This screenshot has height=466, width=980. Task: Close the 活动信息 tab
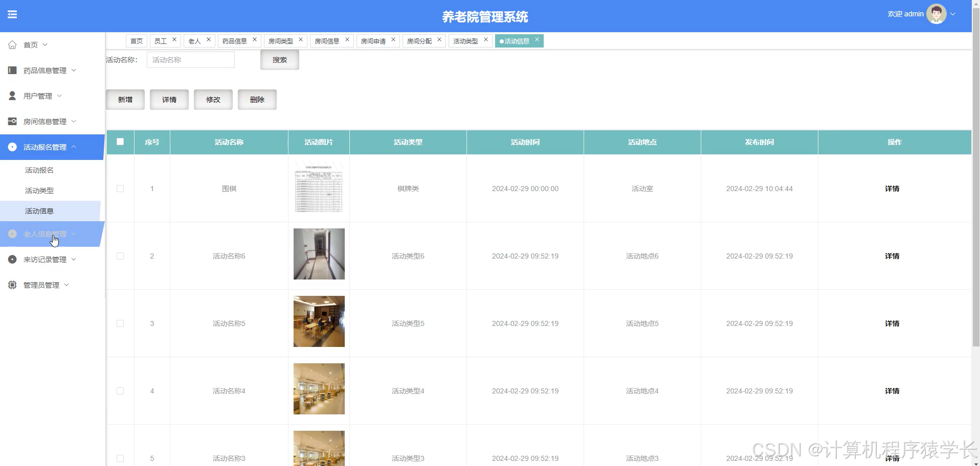click(x=537, y=39)
